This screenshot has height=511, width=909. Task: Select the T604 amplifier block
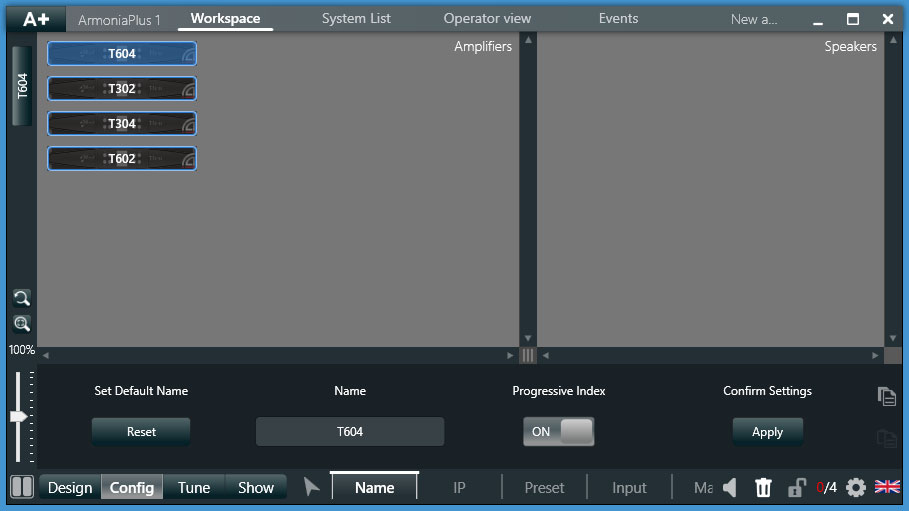[122, 54]
